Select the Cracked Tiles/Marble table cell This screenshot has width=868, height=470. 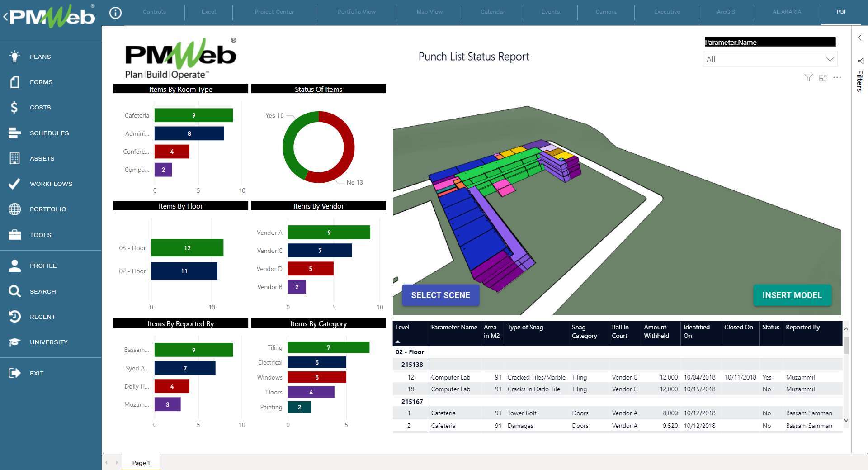536,377
